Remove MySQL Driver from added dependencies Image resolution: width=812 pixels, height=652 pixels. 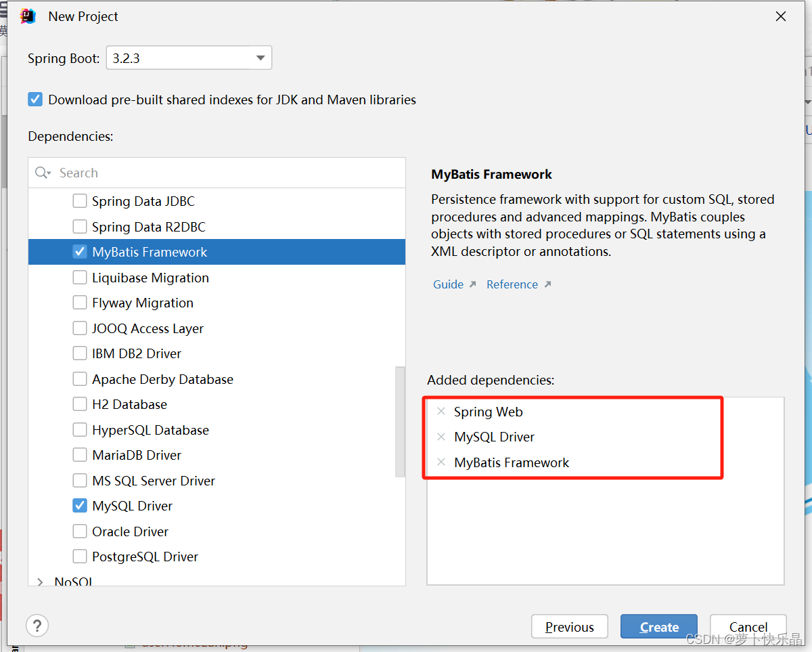441,437
